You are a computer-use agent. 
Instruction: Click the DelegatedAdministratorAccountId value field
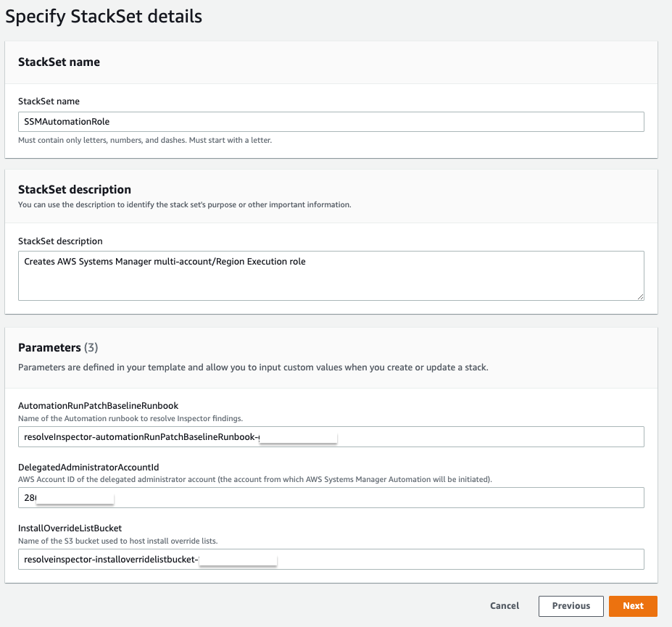tap(331, 497)
